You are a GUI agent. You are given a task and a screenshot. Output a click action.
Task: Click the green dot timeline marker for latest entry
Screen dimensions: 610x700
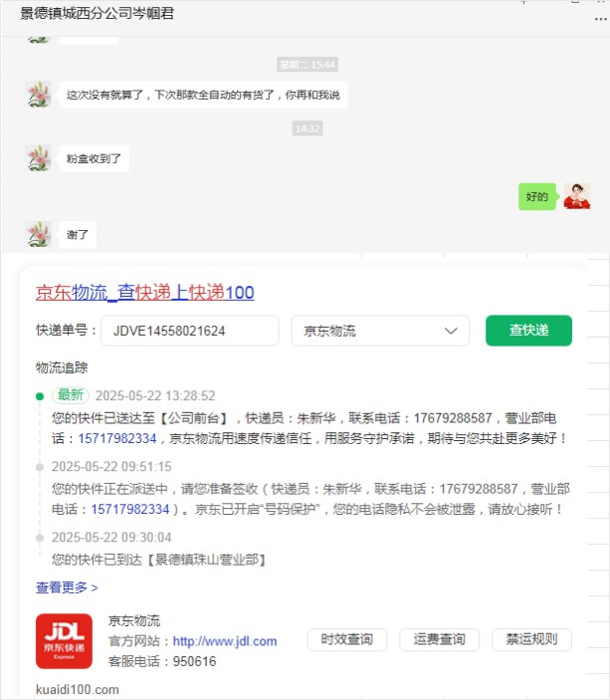coord(40,396)
